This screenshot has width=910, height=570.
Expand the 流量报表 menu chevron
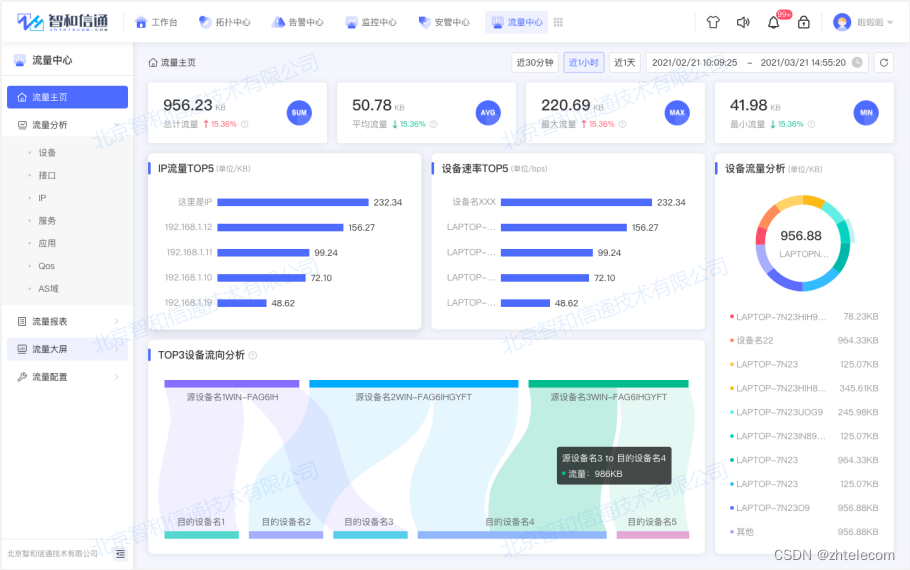click(x=117, y=322)
